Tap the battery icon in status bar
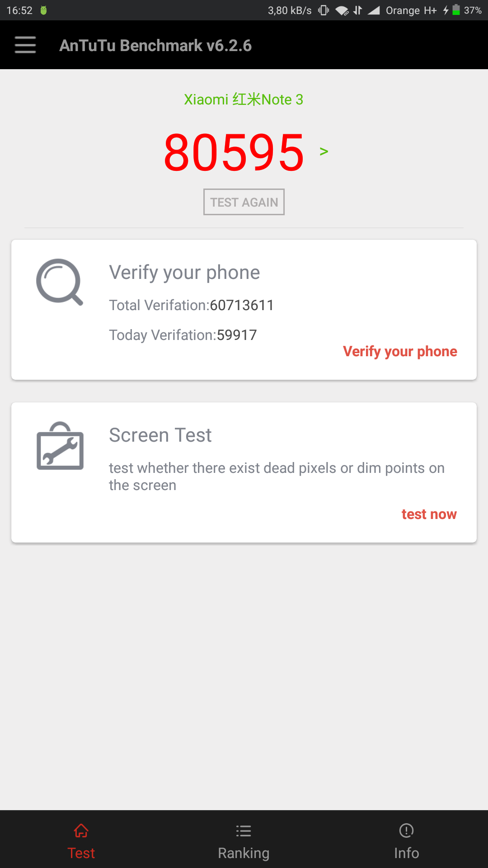Image resolution: width=488 pixels, height=868 pixels. tap(456, 10)
